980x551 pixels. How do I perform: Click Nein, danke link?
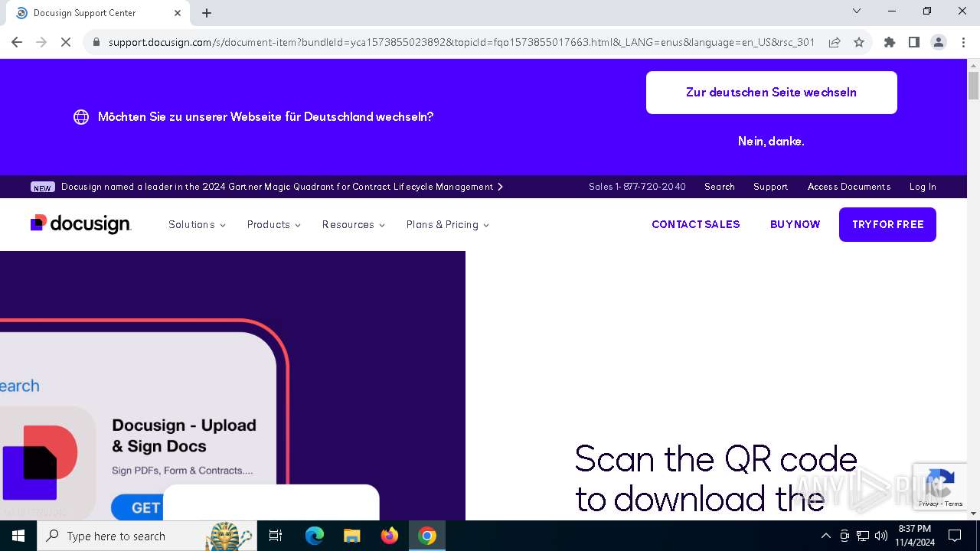[x=771, y=142]
